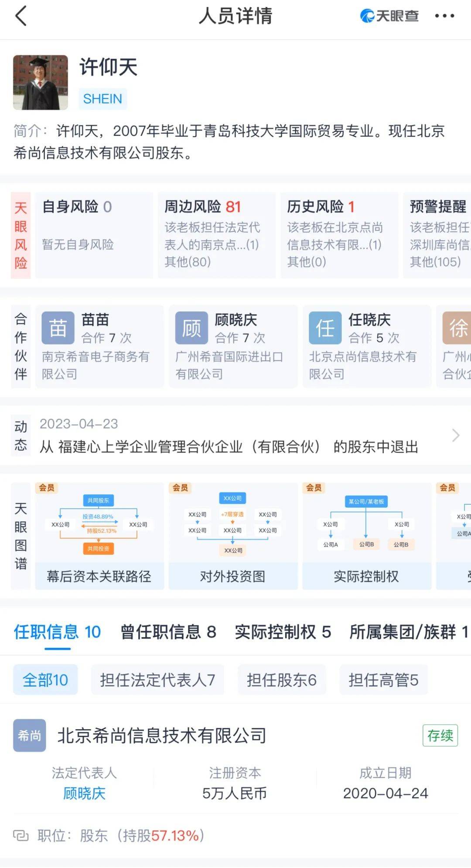Filter by 担任股东6

(282, 680)
